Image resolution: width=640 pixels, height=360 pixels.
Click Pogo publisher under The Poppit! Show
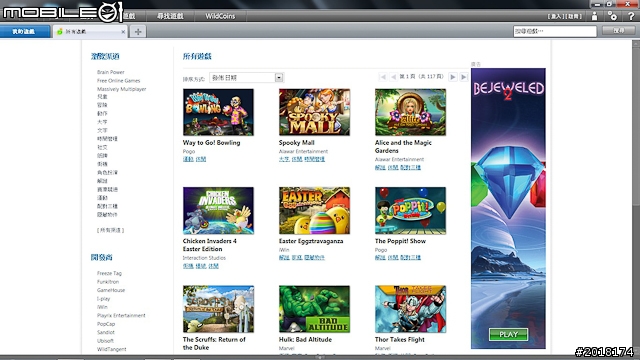coord(381,250)
